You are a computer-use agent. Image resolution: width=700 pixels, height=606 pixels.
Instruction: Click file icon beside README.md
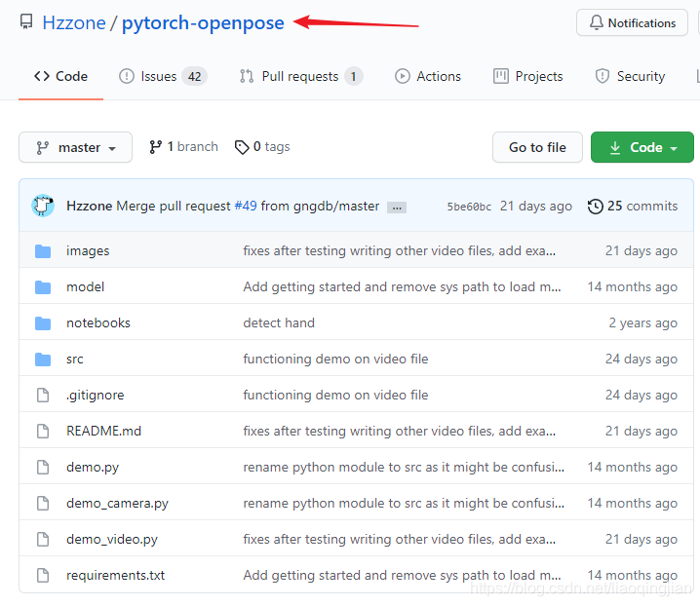coord(43,431)
